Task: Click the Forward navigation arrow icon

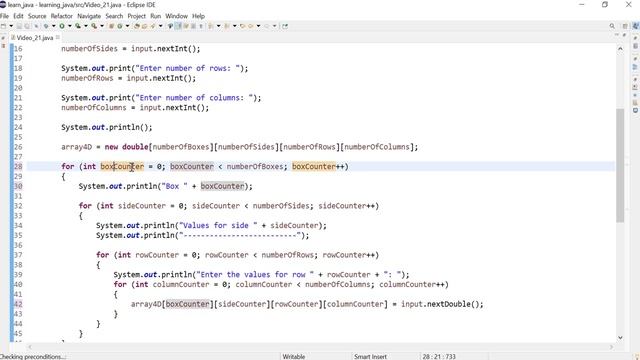Action: pyautogui.click(x=267, y=26)
